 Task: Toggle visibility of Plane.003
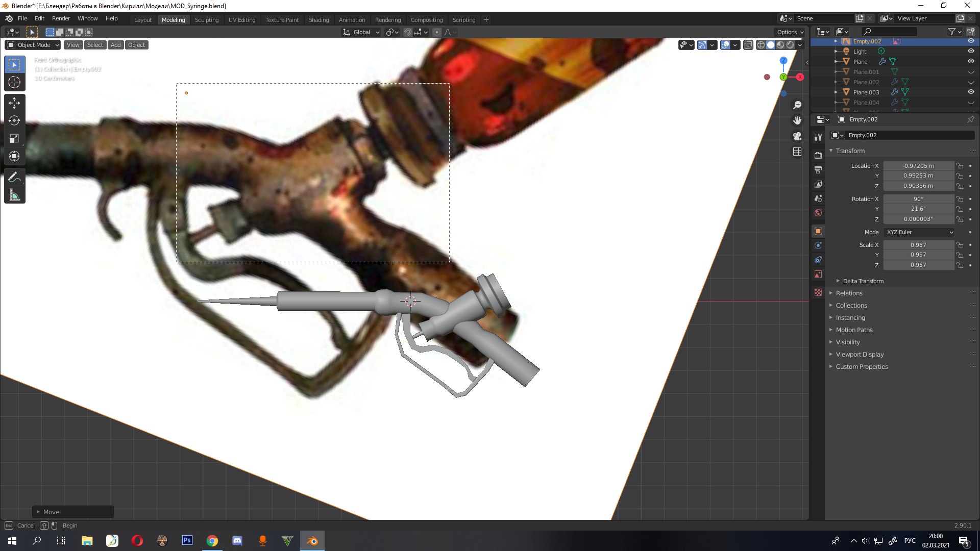point(971,92)
